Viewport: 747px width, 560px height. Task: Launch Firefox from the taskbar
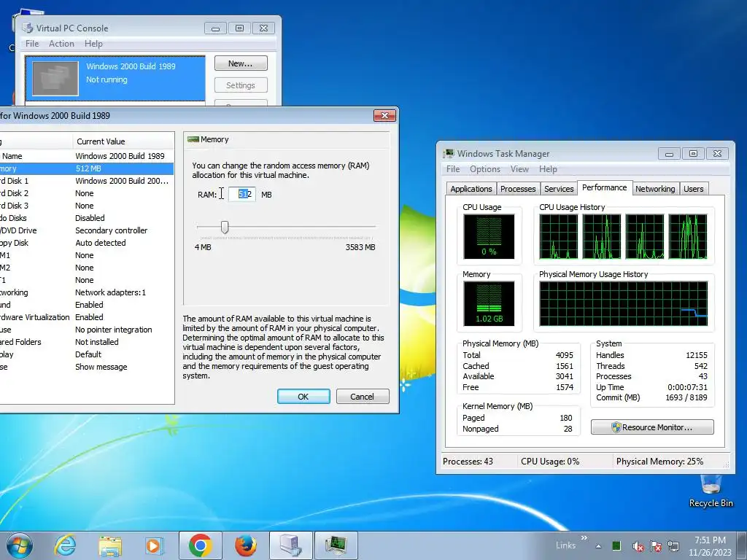(x=245, y=545)
